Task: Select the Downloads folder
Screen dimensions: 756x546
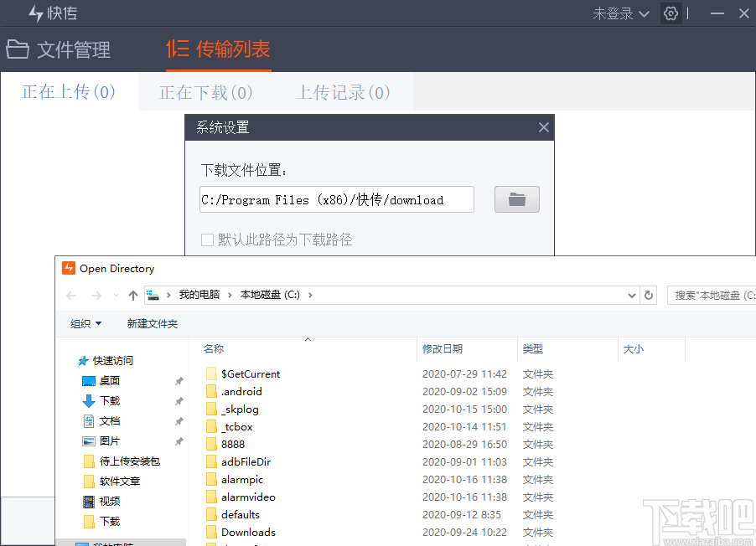Action: [x=241, y=532]
